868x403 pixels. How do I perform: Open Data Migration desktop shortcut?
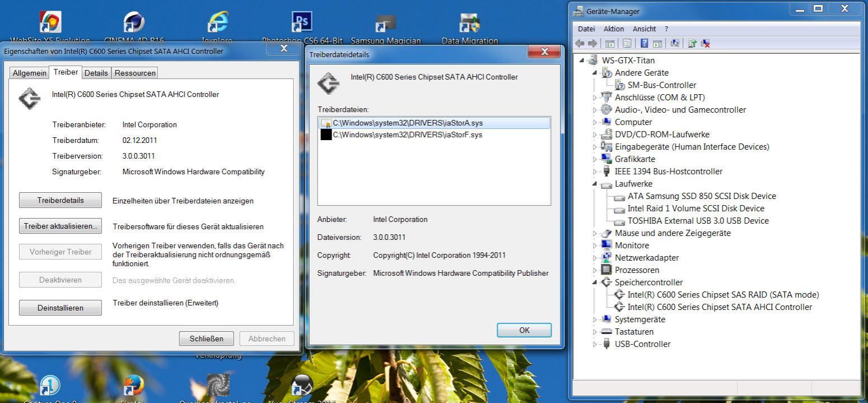469,23
